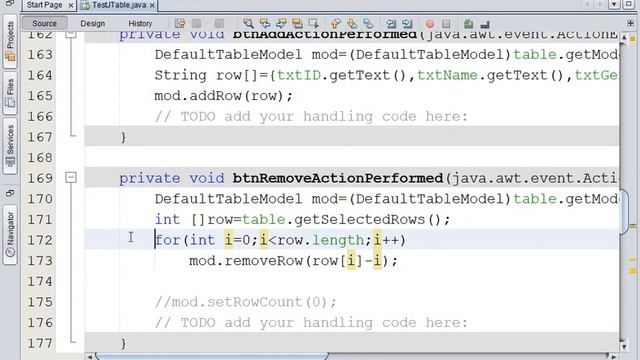Close the Start Page tab
This screenshot has height=360, width=640.
[71, 5]
